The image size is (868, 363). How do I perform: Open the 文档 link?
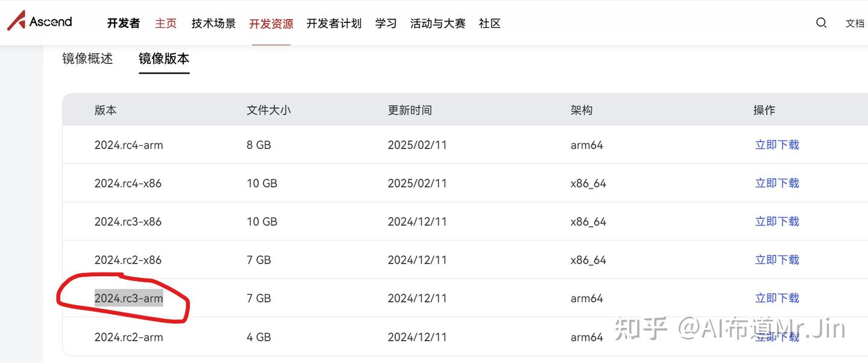(x=857, y=23)
